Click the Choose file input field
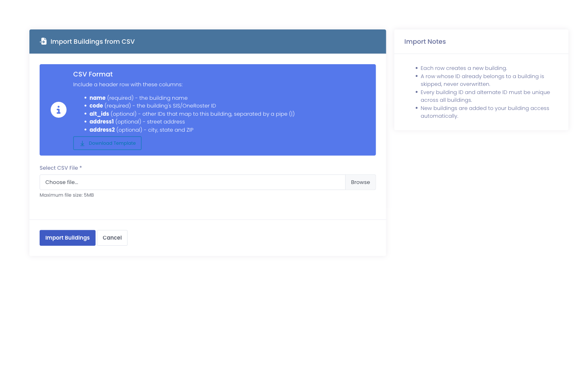Image resolution: width=588 pixels, height=368 pixels. point(192,182)
